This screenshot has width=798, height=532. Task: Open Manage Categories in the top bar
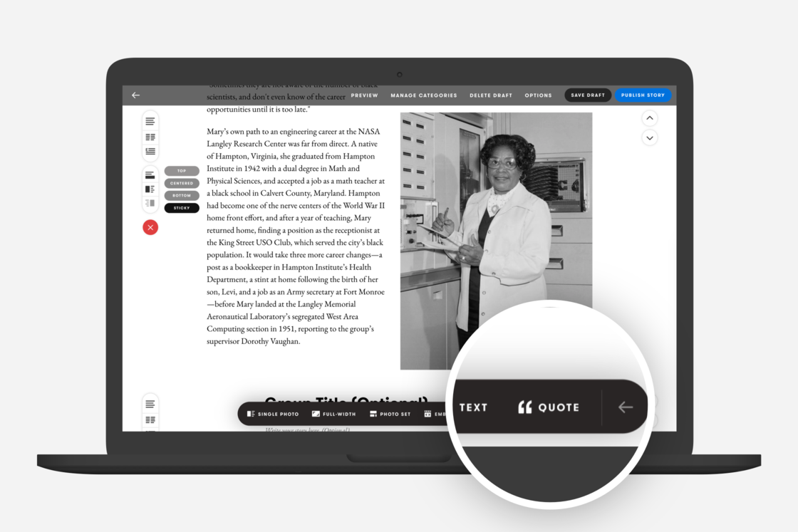(x=423, y=95)
